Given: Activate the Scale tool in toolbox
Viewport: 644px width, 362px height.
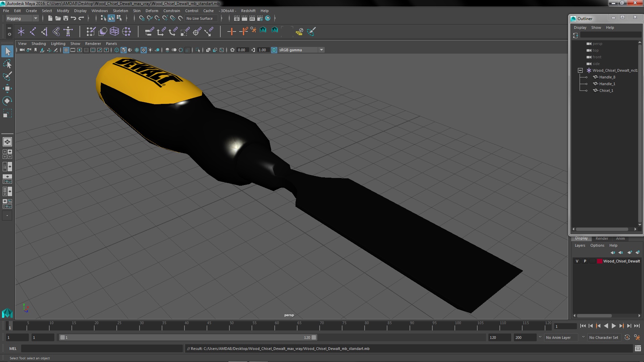Looking at the screenshot, I should (x=7, y=113).
